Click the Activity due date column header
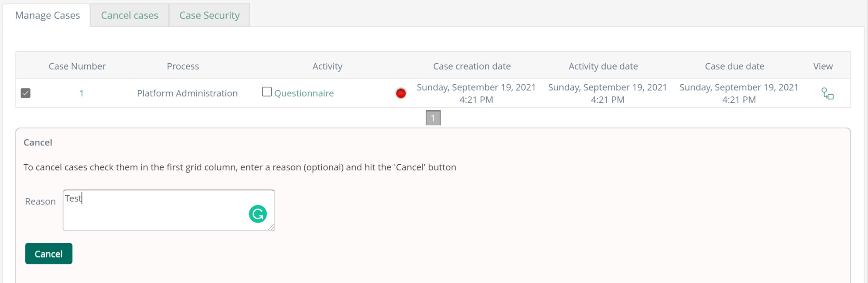The width and height of the screenshot is (868, 283). (x=603, y=66)
